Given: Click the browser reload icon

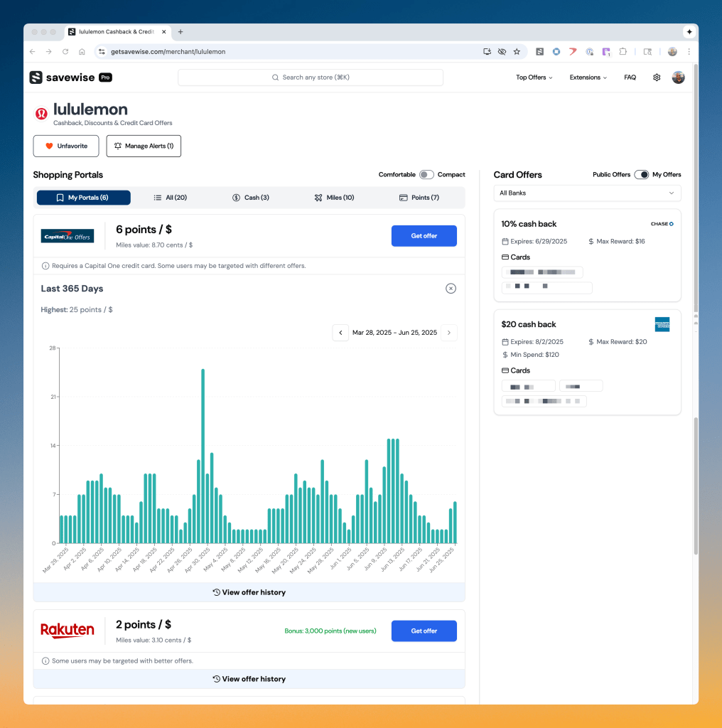Looking at the screenshot, I should (65, 52).
